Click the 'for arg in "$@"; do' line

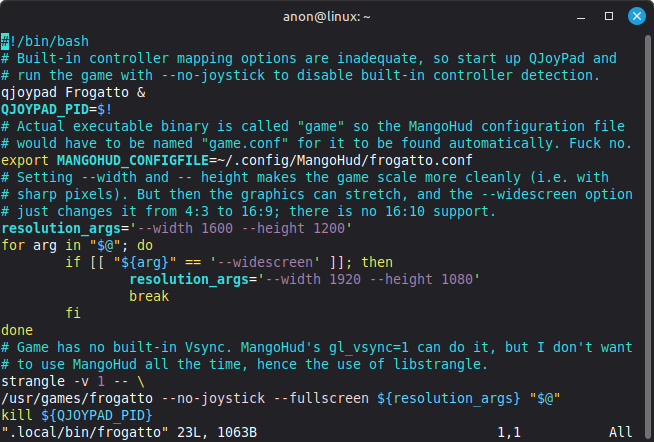click(77, 245)
